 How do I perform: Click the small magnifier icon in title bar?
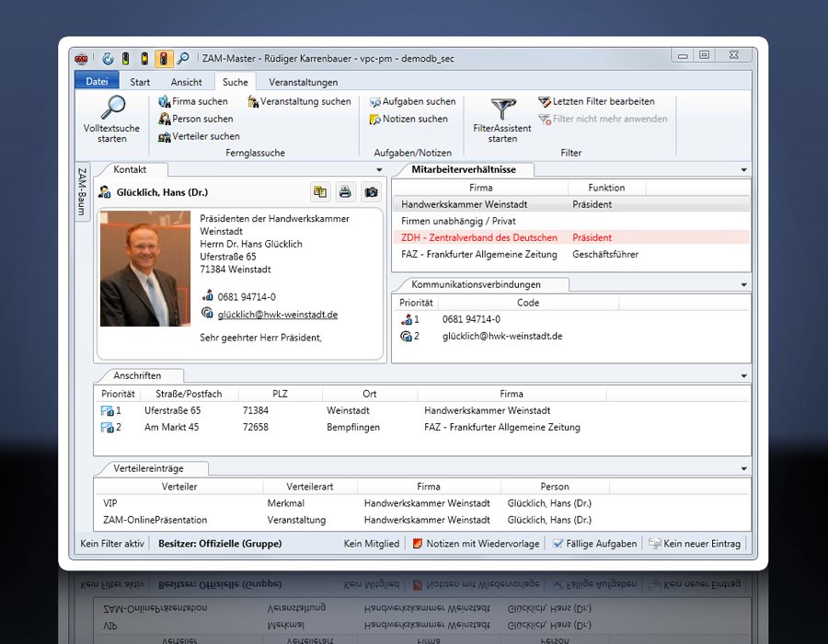[183, 58]
